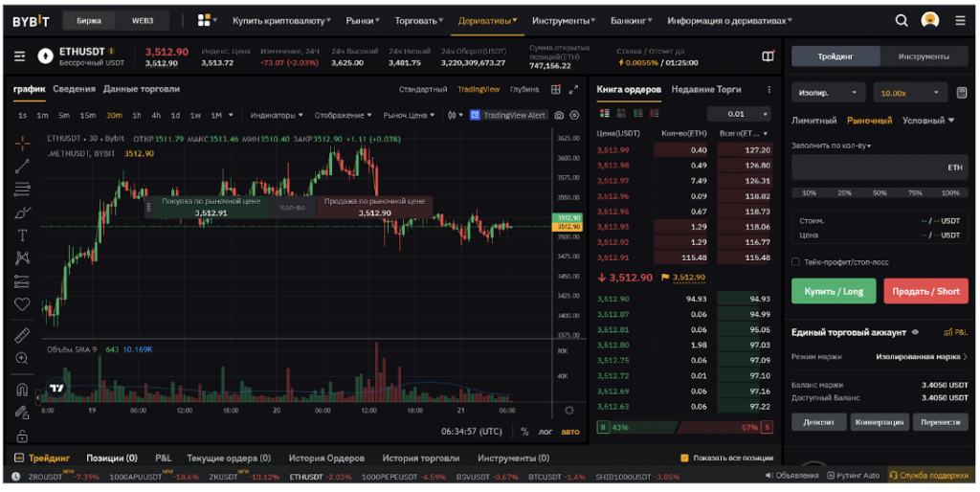This screenshot has height=492, width=980.
Task: Toggle the show all positions checkbox
Action: click(x=684, y=458)
